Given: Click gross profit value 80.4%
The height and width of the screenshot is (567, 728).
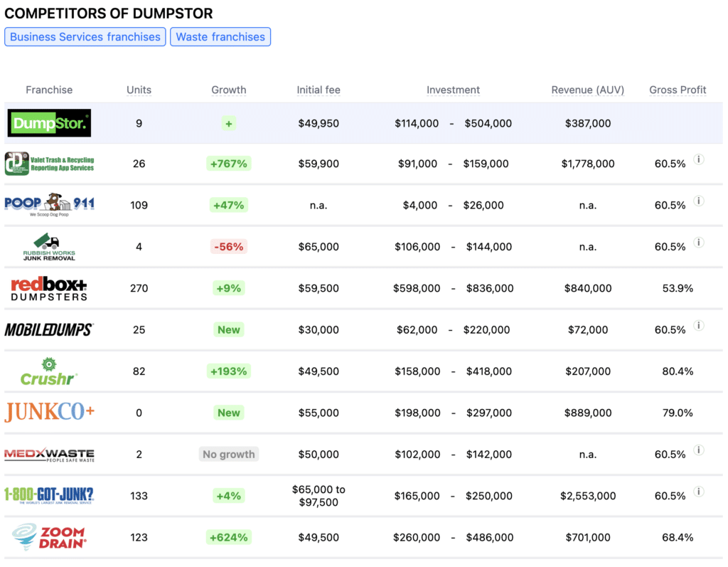Looking at the screenshot, I should [x=678, y=371].
